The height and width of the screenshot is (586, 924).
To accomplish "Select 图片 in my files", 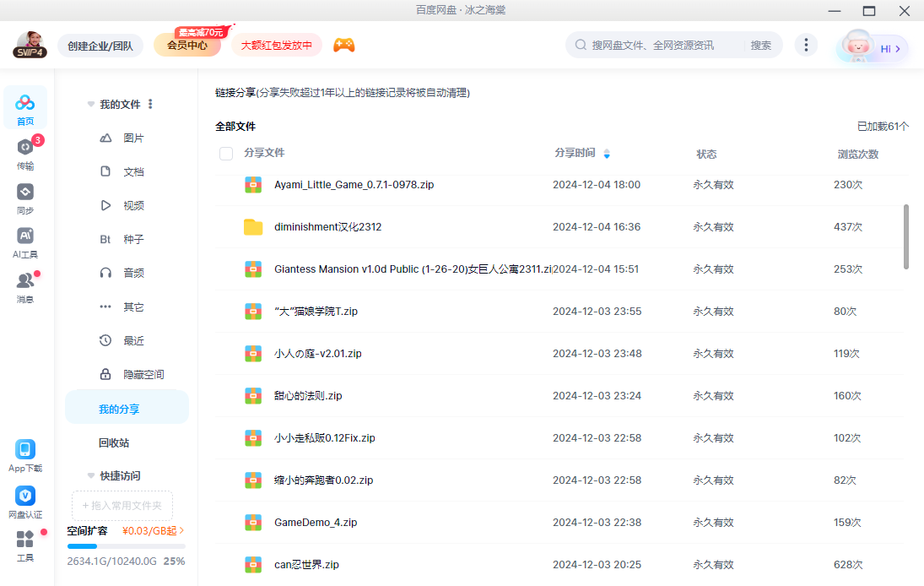I will pos(134,138).
